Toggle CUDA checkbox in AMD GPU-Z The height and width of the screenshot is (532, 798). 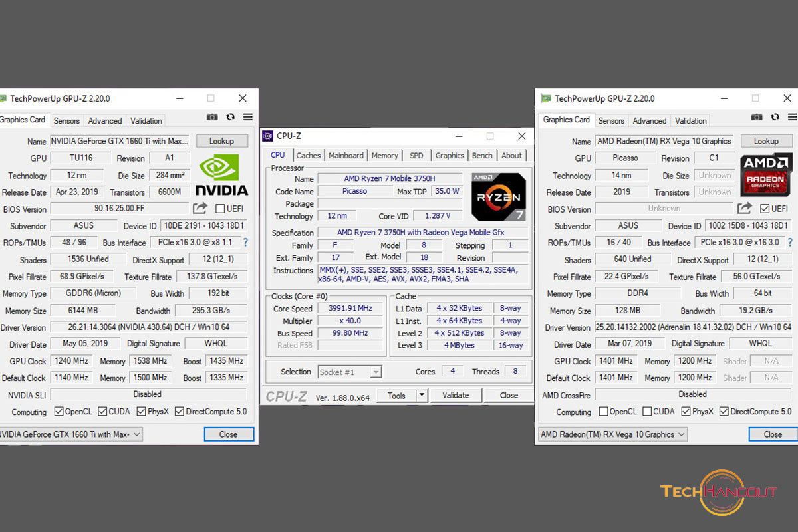[x=647, y=412]
